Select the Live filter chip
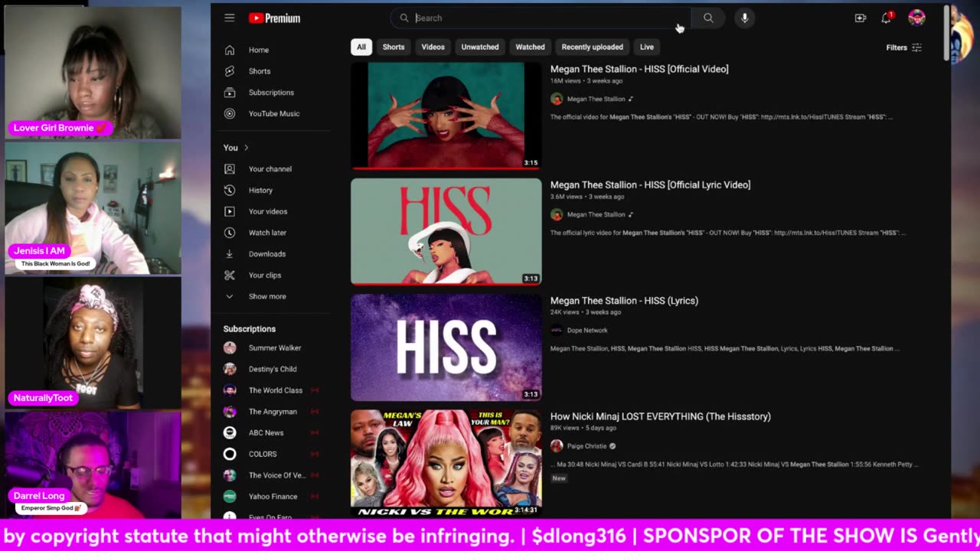 (647, 47)
